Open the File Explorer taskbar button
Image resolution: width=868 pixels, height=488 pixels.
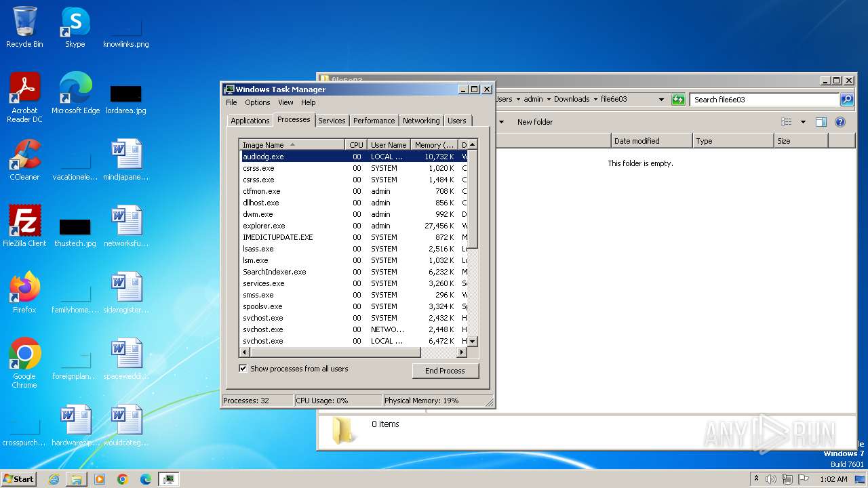[77, 479]
